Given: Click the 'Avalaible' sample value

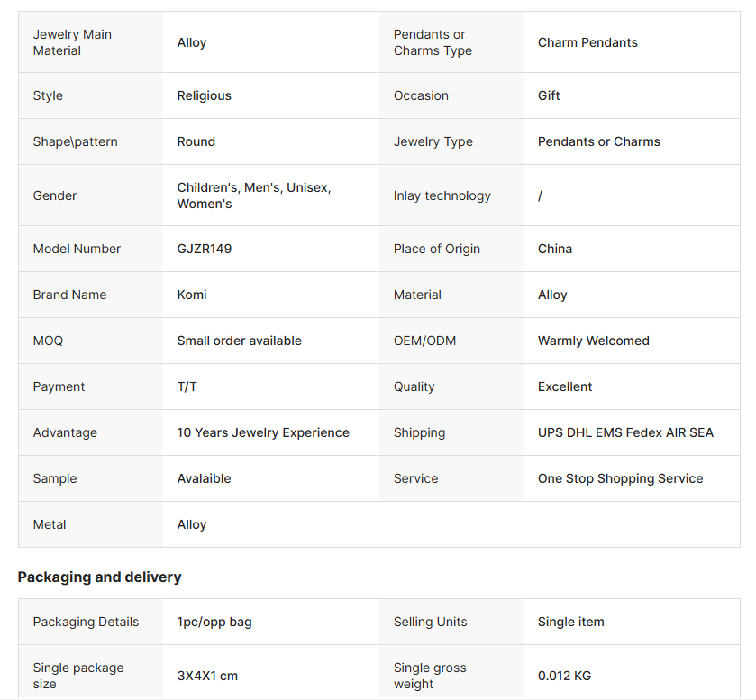Looking at the screenshot, I should coord(205,478).
